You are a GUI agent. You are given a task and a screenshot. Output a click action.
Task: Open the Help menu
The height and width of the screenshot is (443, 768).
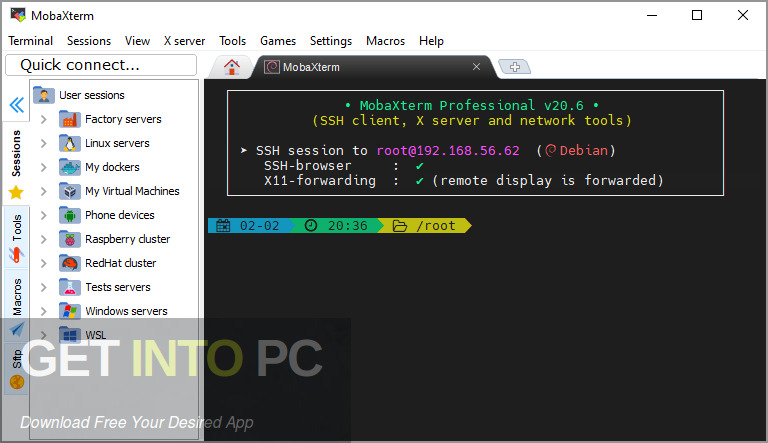point(431,41)
